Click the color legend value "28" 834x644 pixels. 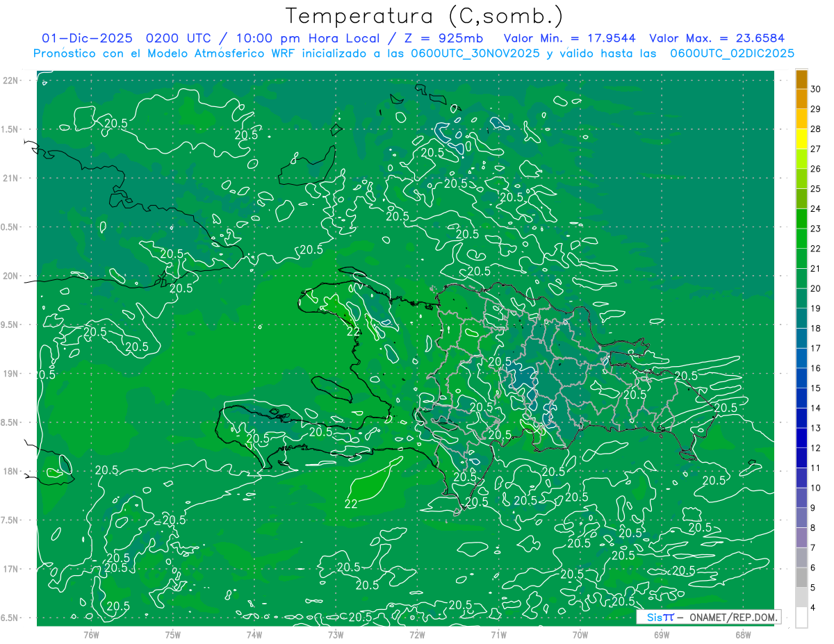pos(815,129)
